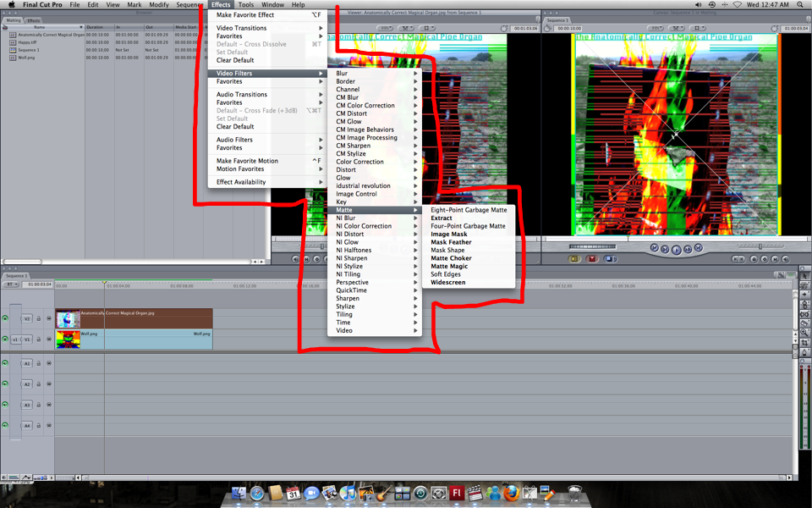Expand the Stylize filter submenu
Screen dimensions: 812x508
[374, 306]
